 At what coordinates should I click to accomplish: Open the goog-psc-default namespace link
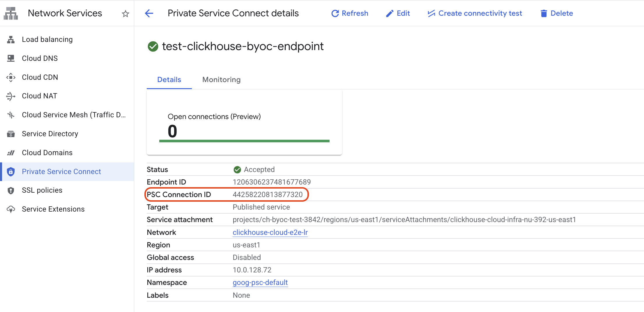click(x=260, y=282)
